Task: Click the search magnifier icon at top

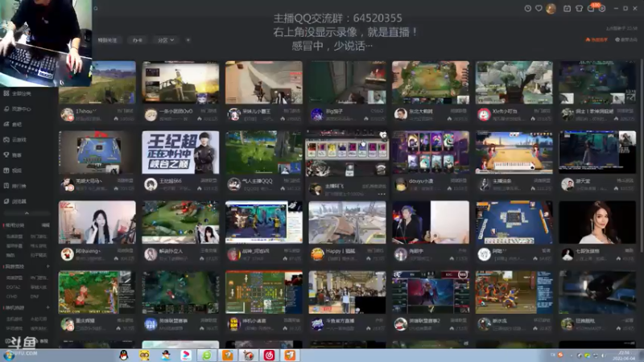Action: [x=96, y=8]
